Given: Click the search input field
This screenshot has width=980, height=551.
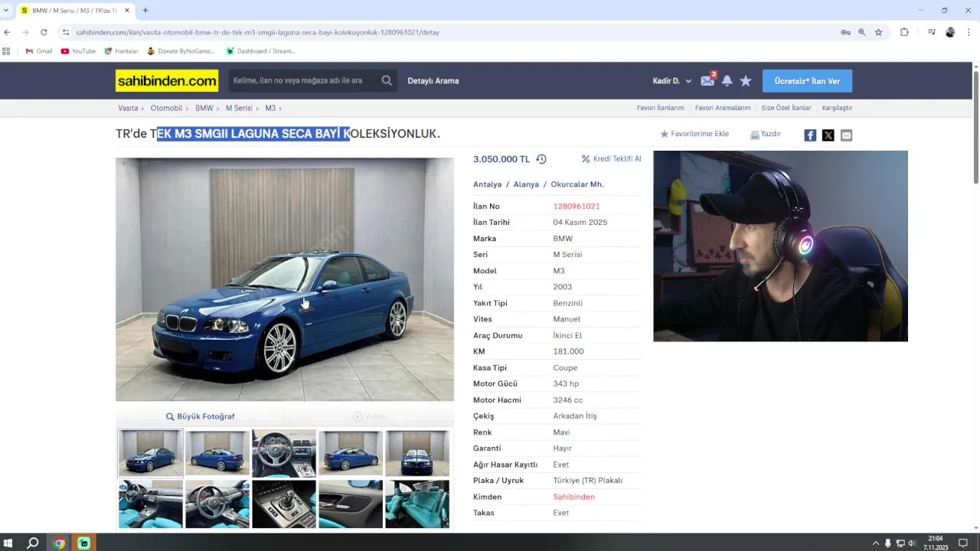Looking at the screenshot, I should pos(302,80).
